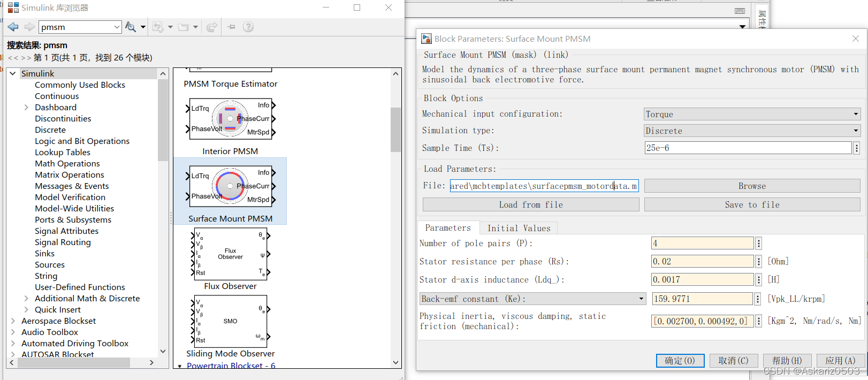Open library folder icon in toolbar

click(184, 27)
